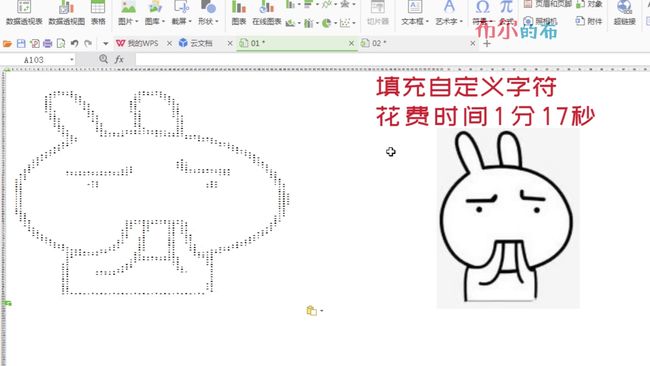Image resolution: width=650 pixels, height=366 pixels.
Task: Insert a PivotTable (数据透视表)
Action: click(24, 12)
